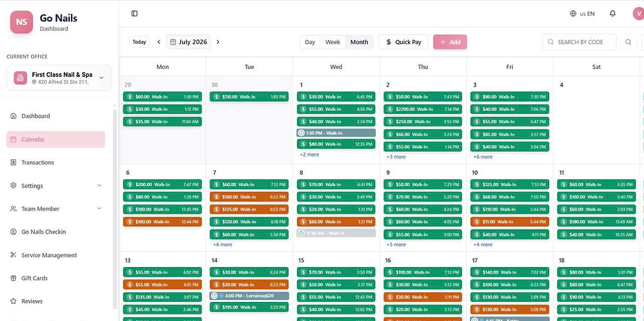Switch to Day view
The width and height of the screenshot is (644, 321).
pos(310,42)
